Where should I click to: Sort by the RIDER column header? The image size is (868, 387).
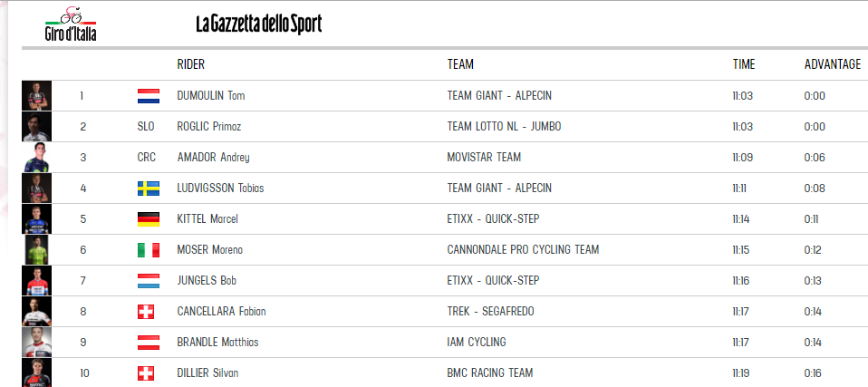191,64
